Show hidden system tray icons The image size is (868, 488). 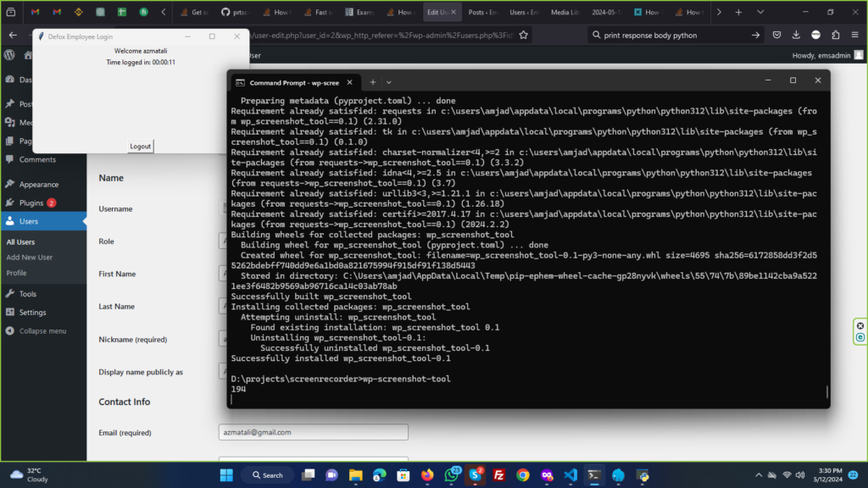tap(759, 475)
